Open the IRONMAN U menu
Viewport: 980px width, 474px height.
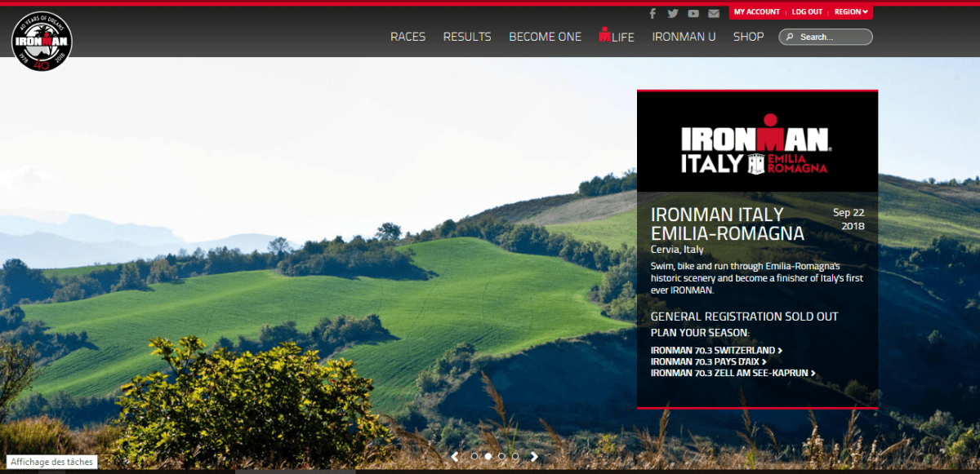pyautogui.click(x=684, y=37)
